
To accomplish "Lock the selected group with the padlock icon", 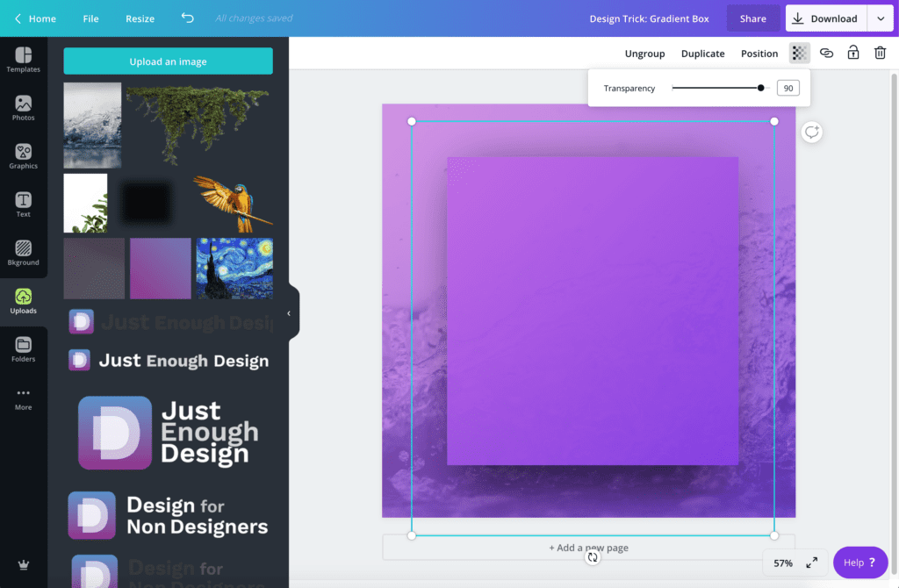I will point(852,53).
